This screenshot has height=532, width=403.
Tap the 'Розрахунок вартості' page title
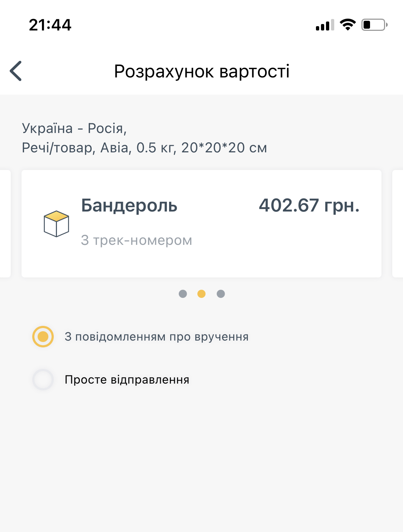[202, 71]
